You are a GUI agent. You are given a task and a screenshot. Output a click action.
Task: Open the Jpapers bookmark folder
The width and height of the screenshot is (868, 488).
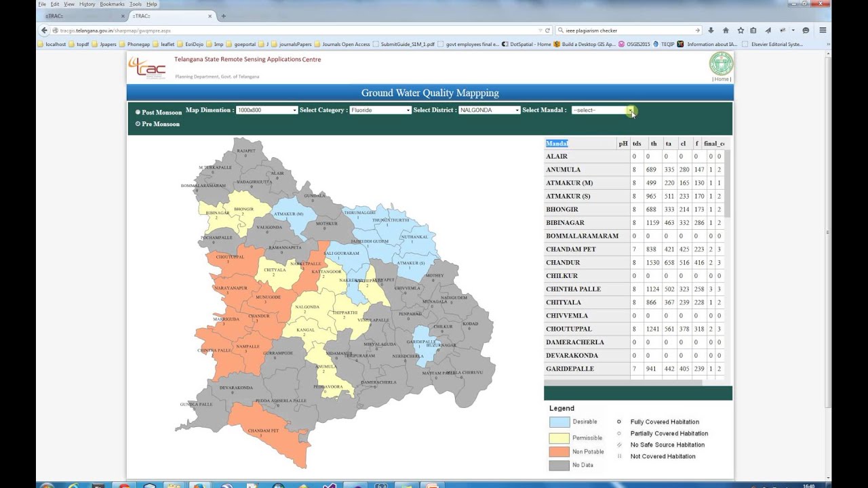click(104, 45)
